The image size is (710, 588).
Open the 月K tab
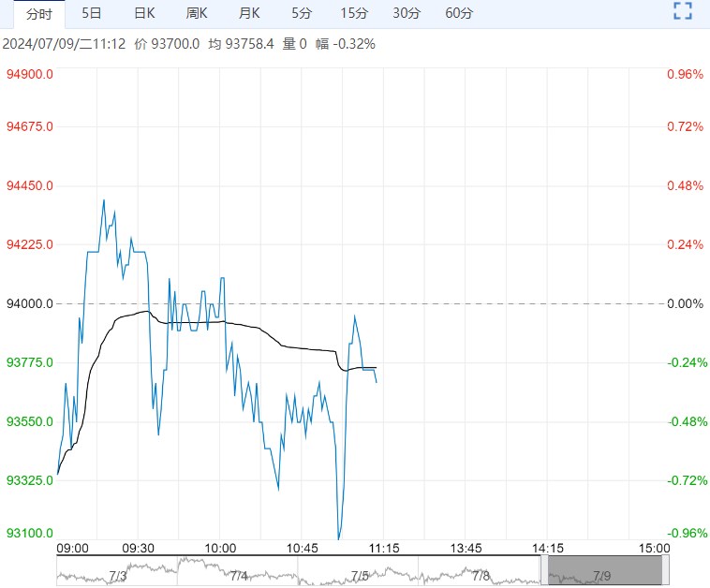coord(249,13)
